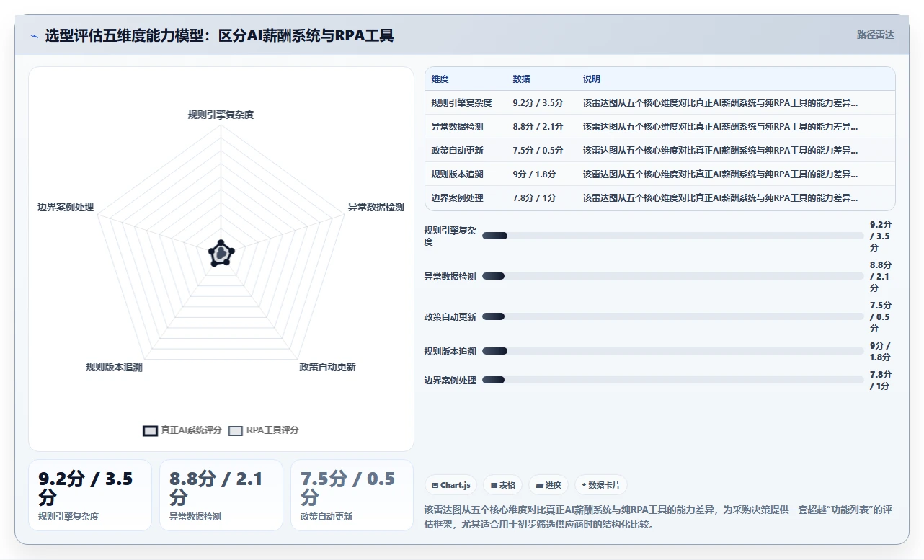Click the 规则引擎复杂度 progress bar
The image size is (924, 560).
(672, 236)
